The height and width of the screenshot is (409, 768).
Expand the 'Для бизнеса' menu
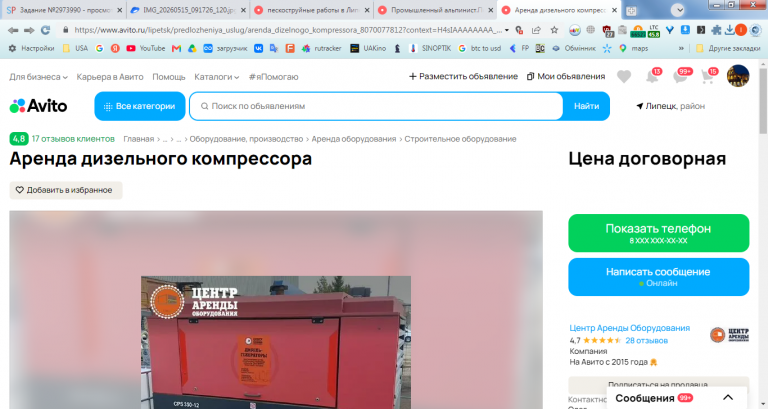coord(38,77)
